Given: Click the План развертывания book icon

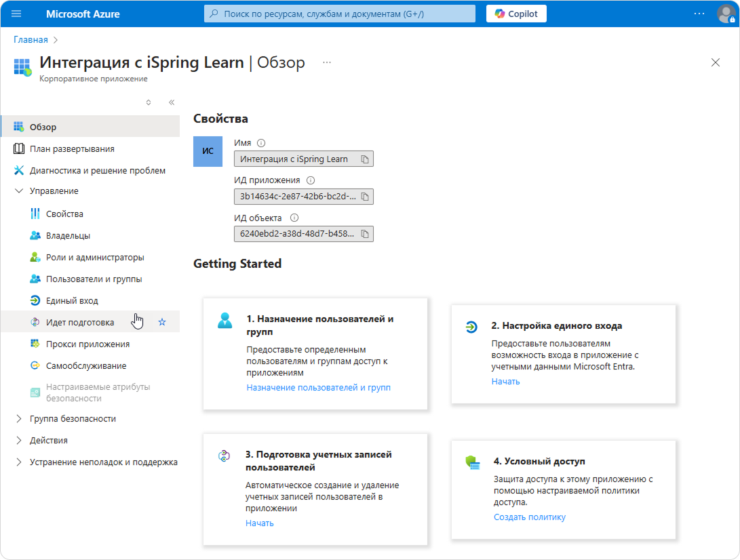Looking at the screenshot, I should coord(18,148).
